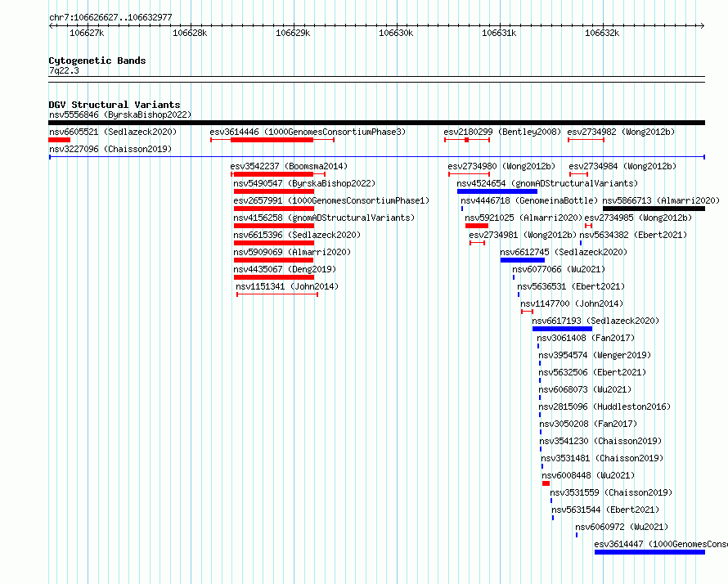Select nsv3531481 (Chaisson2019) label
The image size is (728, 584).
point(602,458)
